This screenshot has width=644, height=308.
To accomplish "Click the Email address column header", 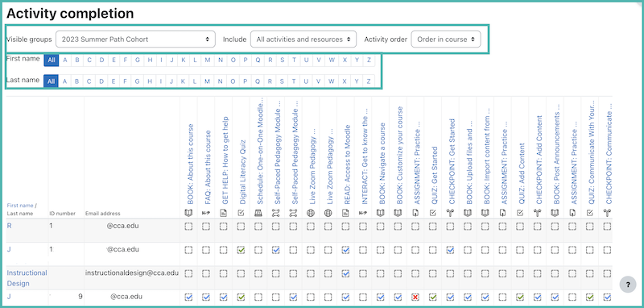I will pos(103,214).
